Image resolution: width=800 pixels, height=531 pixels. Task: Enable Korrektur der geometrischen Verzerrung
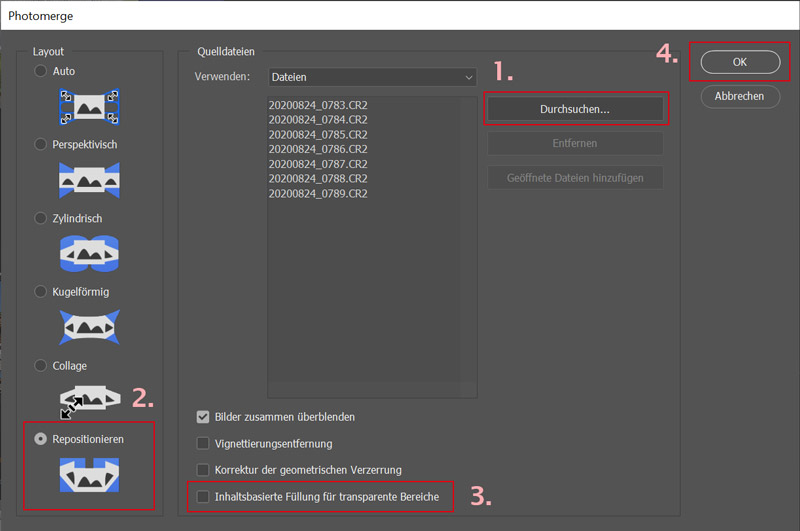(203, 470)
